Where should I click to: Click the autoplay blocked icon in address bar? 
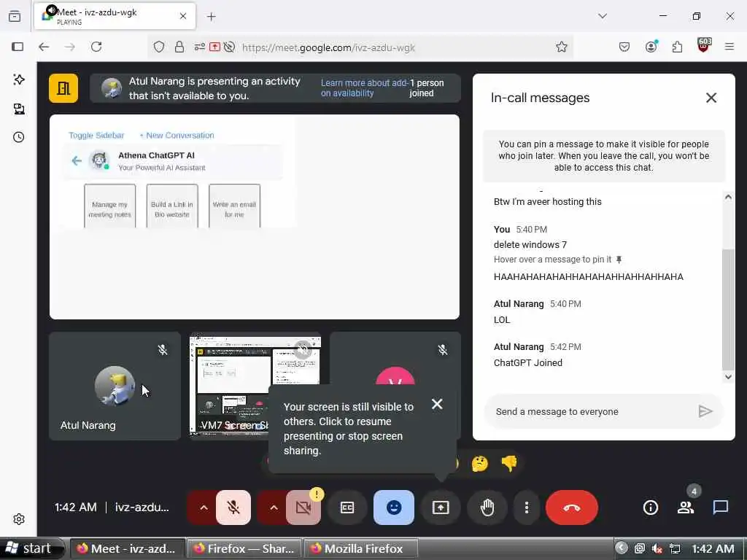coord(229,47)
